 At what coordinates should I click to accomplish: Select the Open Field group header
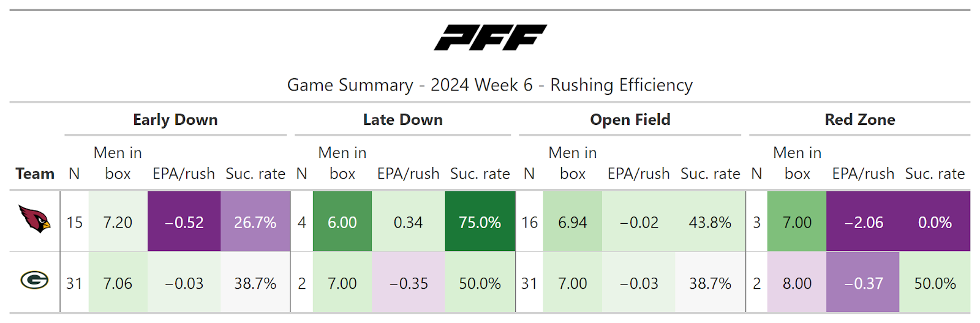click(630, 120)
